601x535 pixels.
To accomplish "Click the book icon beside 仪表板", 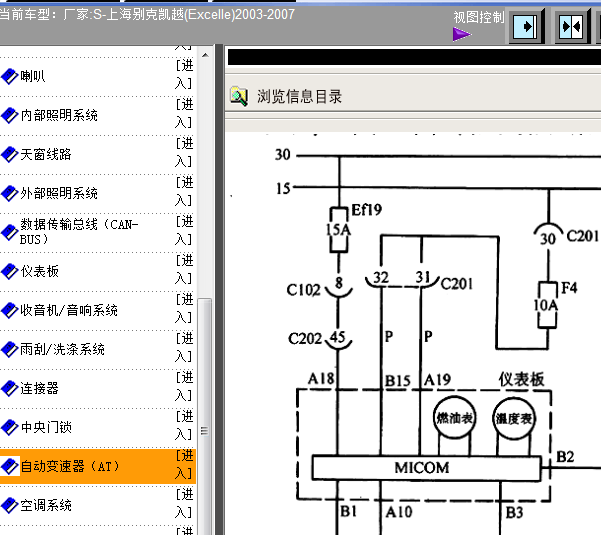I will coord(10,271).
